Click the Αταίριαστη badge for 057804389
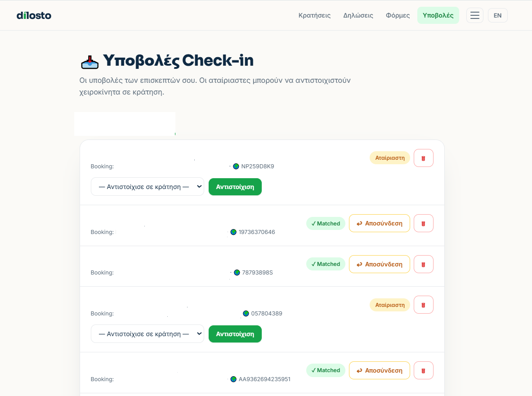Viewport: 532px width, 396px height. tap(390, 305)
